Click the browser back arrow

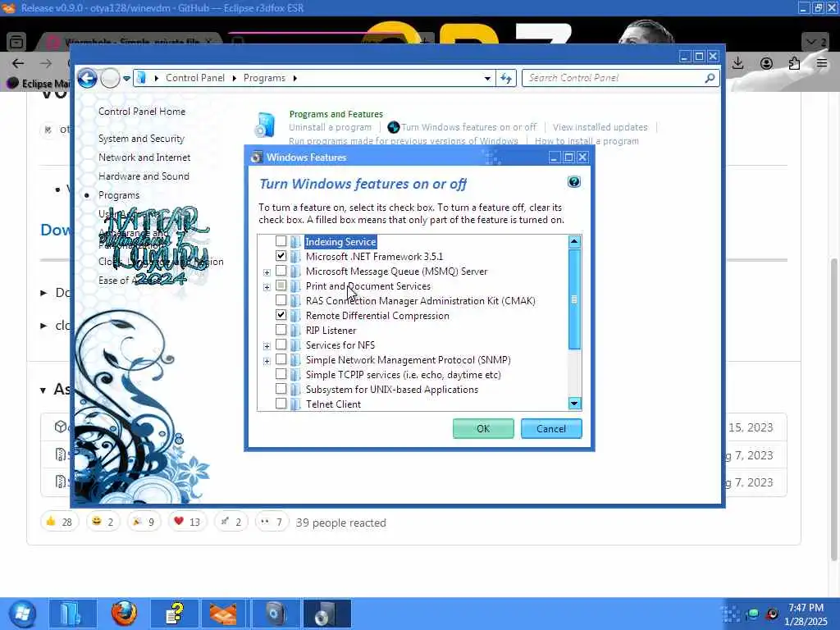pos(18,63)
